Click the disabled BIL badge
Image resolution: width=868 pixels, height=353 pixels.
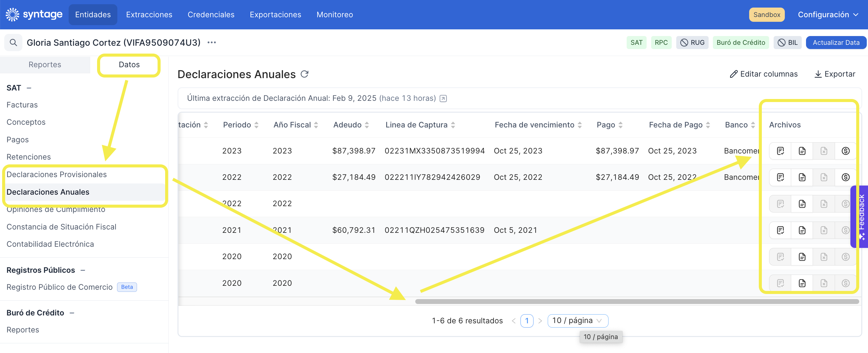(788, 42)
